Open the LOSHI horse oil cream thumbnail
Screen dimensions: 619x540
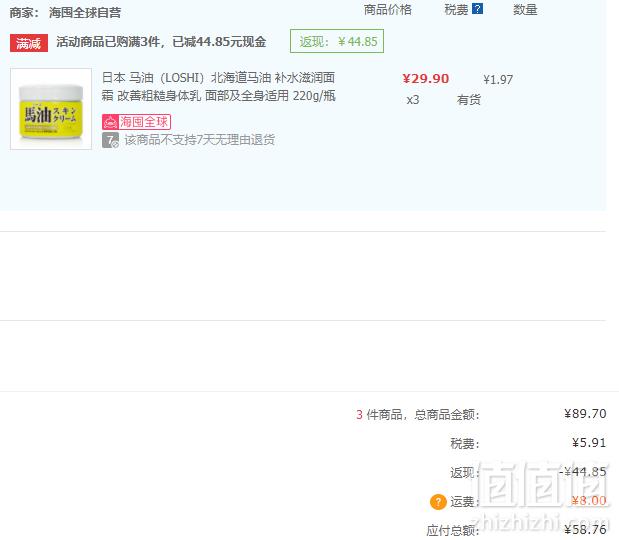click(x=51, y=109)
